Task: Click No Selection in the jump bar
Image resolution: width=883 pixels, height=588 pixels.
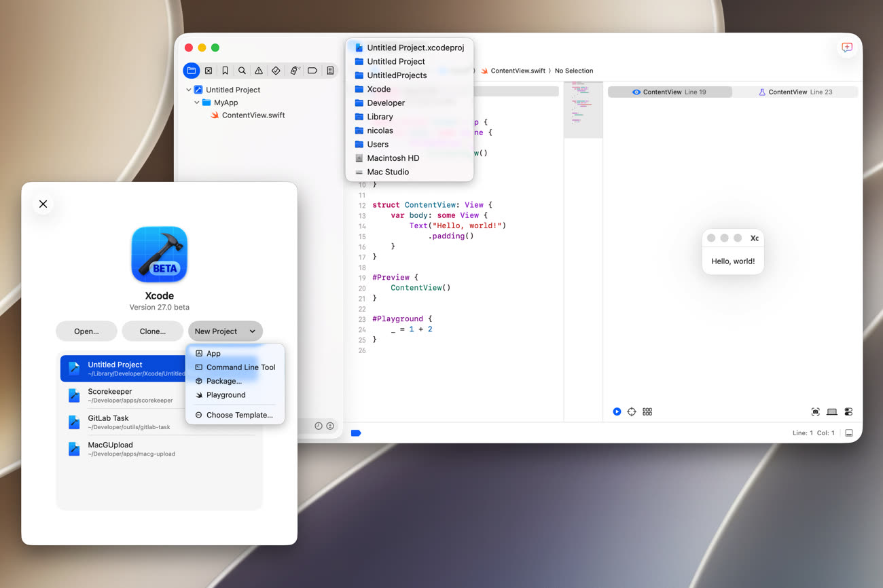Action: 574,71
